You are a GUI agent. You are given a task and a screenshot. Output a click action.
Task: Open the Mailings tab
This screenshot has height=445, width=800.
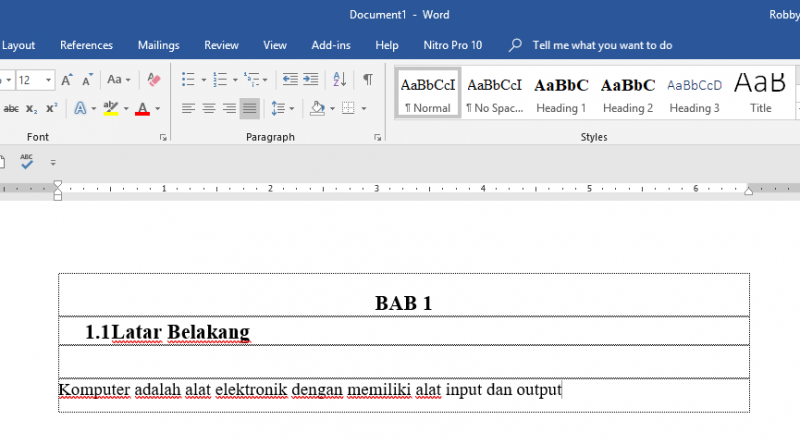point(159,45)
